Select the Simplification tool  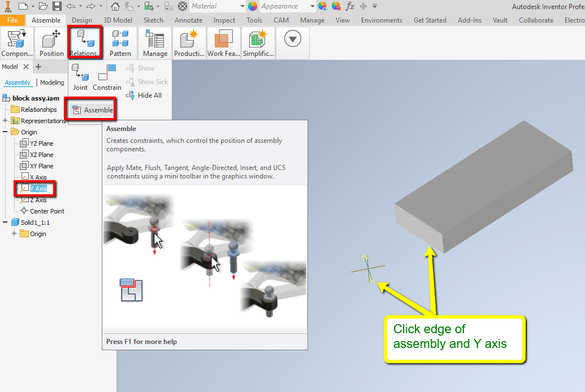pyautogui.click(x=258, y=42)
